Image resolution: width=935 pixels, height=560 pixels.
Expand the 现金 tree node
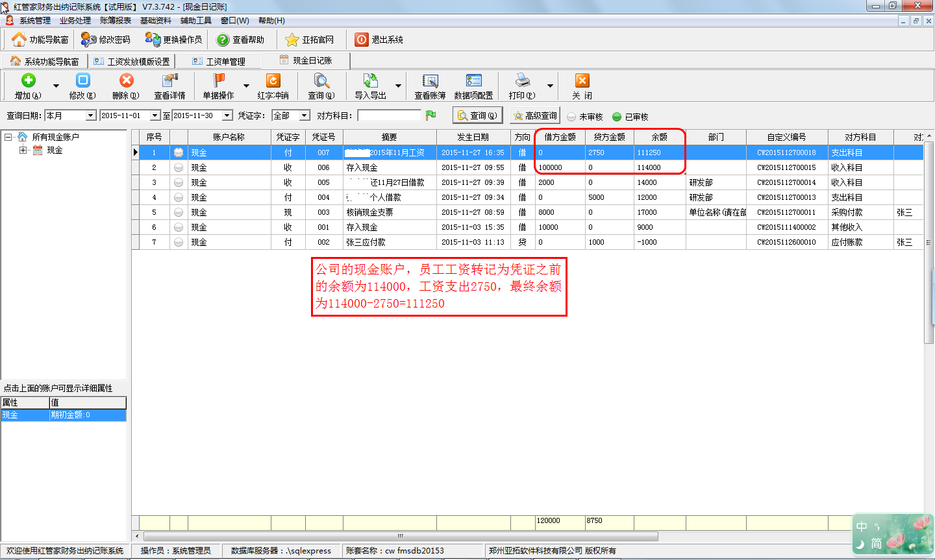tap(23, 150)
